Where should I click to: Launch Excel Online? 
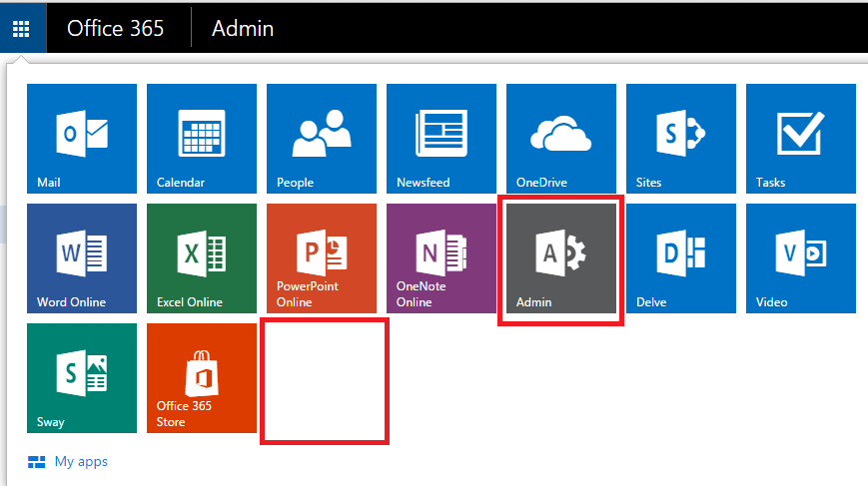pyautogui.click(x=202, y=258)
